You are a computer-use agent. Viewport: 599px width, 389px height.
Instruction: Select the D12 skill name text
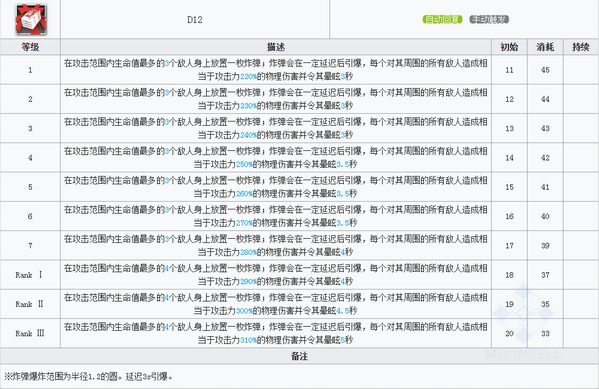coord(195,20)
